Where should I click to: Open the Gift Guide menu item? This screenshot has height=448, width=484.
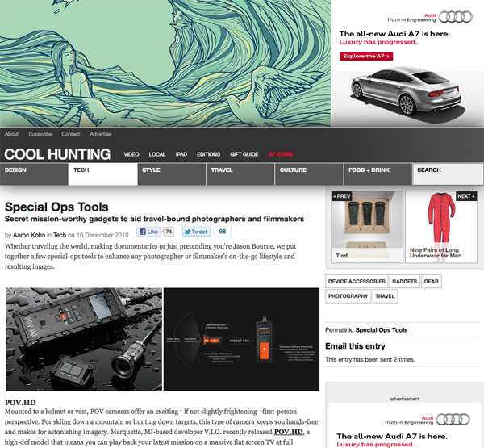pos(244,154)
